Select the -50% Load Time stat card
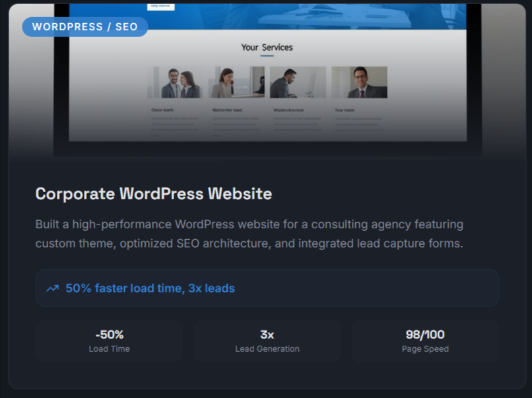532x398 pixels. [x=109, y=341]
